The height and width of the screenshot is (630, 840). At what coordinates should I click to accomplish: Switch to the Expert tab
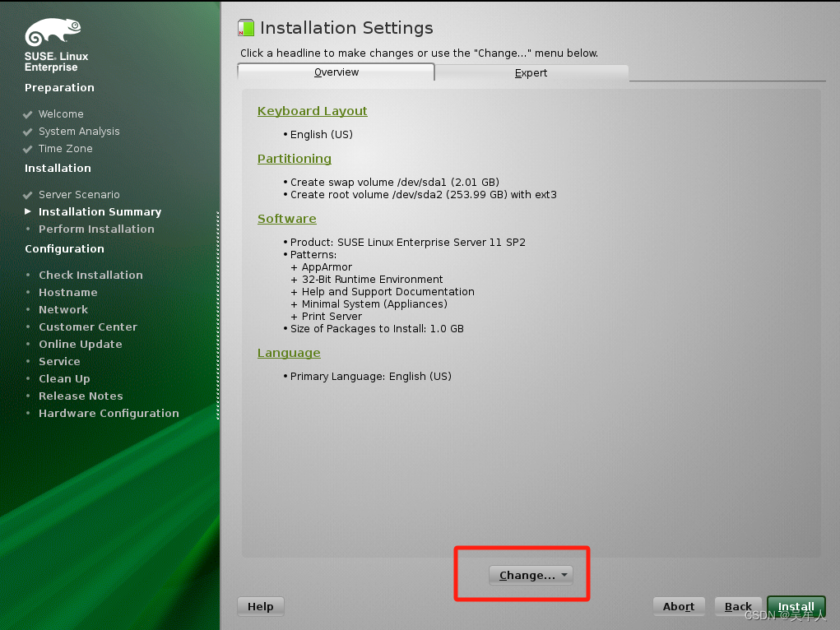tap(531, 73)
